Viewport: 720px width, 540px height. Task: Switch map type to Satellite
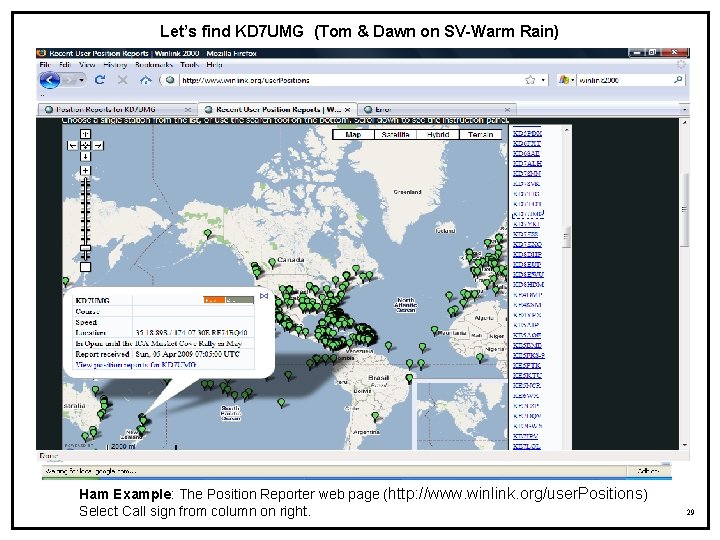click(x=395, y=135)
